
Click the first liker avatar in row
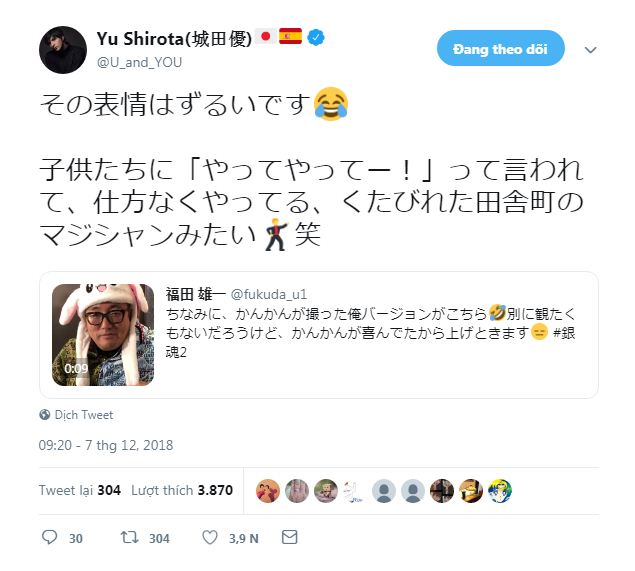268,491
